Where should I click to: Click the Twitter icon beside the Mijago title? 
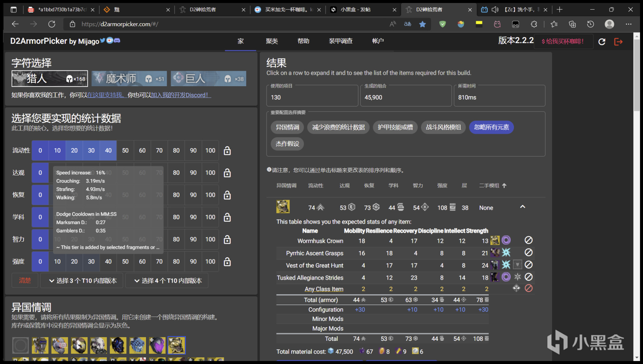pos(102,40)
